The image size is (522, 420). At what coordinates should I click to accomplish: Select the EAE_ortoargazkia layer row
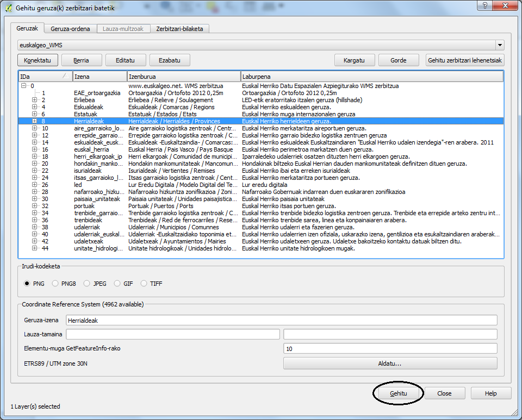97,93
